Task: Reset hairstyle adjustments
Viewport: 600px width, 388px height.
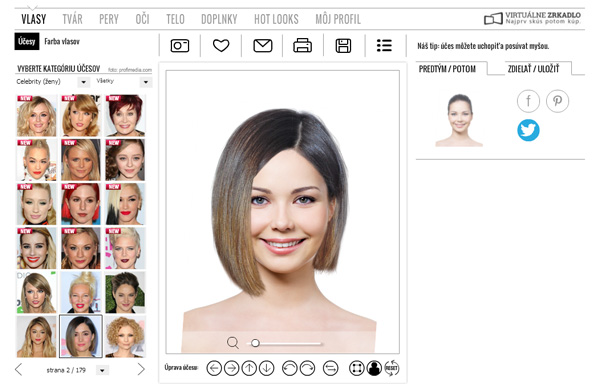Action: (x=391, y=368)
